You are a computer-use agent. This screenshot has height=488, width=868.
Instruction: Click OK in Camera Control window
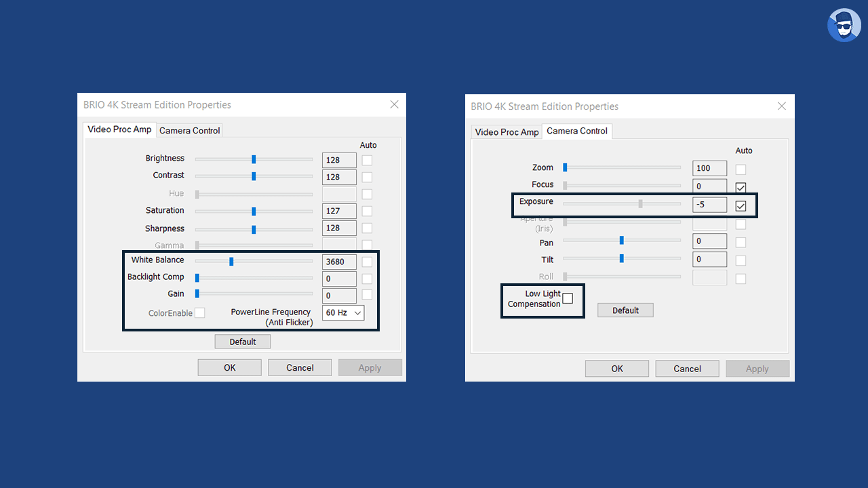click(617, 369)
